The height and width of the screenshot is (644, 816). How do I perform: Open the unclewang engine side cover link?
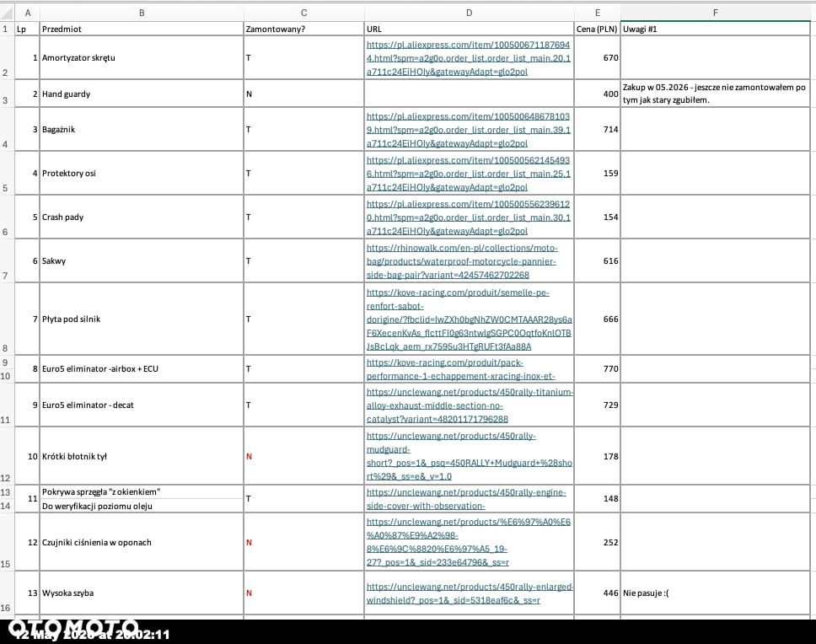coord(466,499)
